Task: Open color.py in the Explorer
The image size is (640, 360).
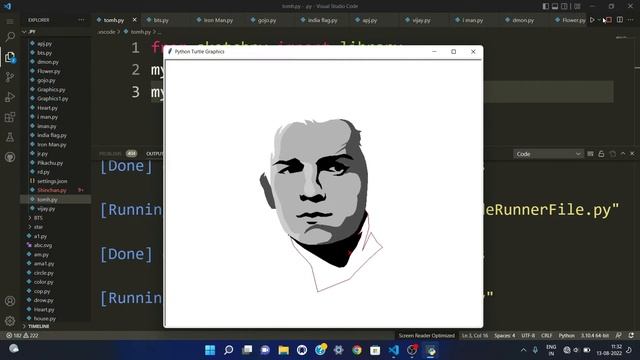Action: pyautogui.click(x=43, y=282)
